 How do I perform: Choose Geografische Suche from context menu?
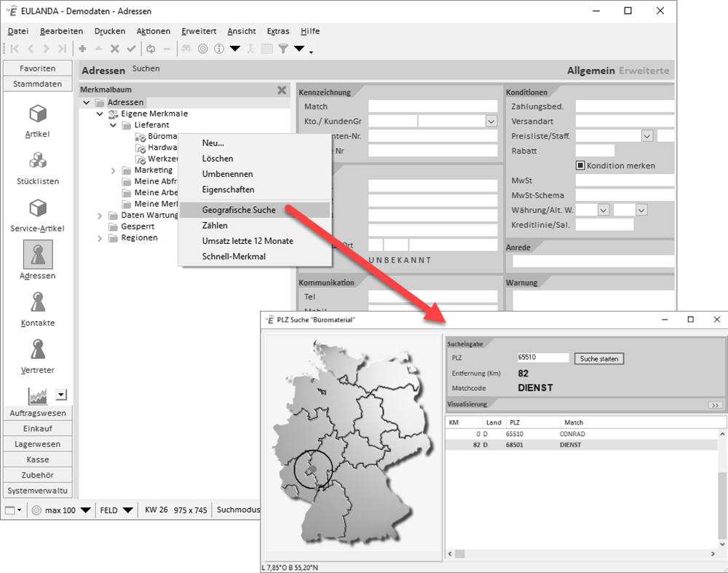(254, 210)
